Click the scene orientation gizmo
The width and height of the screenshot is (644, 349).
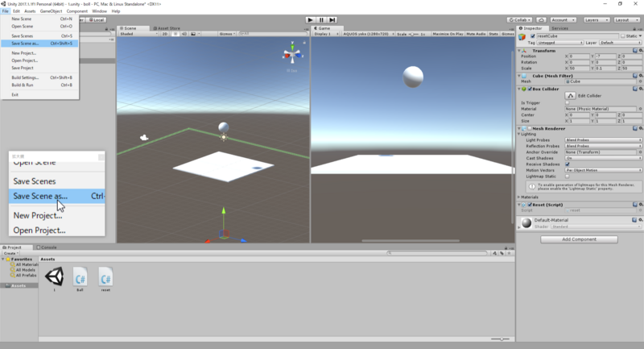(292, 54)
